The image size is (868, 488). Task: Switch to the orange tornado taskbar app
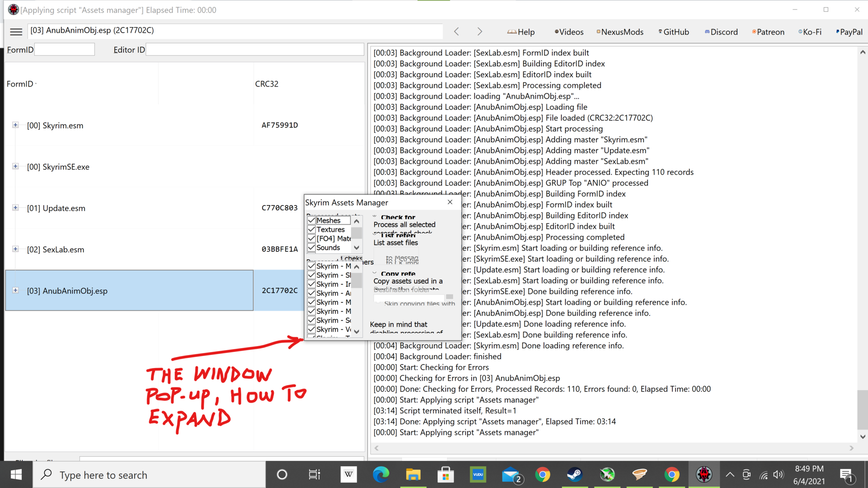[639, 475]
